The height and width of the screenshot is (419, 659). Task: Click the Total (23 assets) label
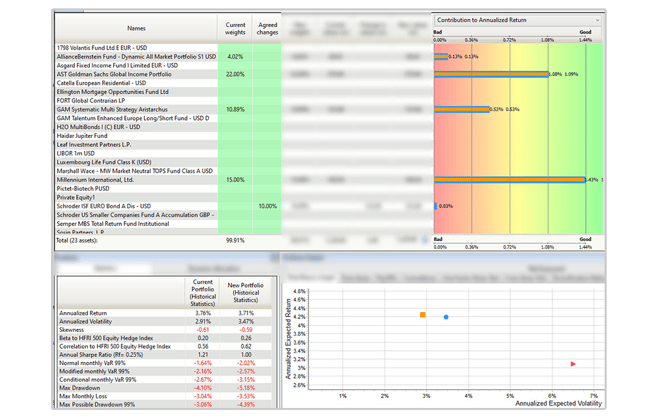click(77, 241)
